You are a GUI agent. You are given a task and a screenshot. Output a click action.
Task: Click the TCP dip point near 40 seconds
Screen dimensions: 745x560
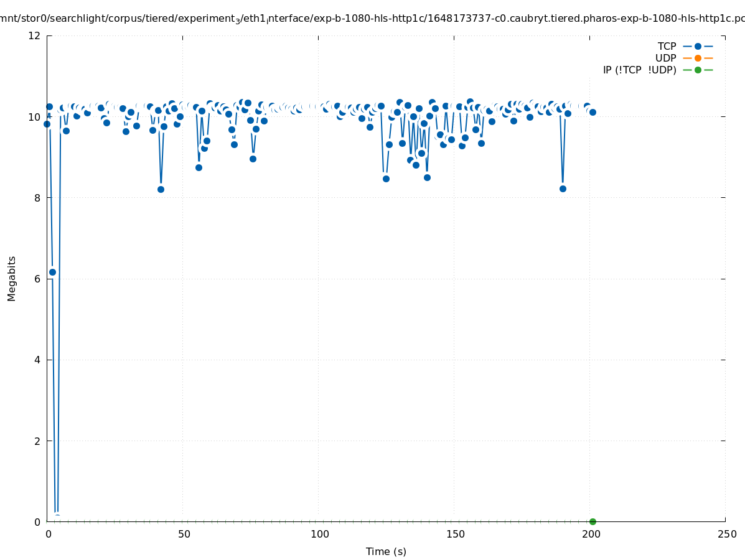(161, 189)
